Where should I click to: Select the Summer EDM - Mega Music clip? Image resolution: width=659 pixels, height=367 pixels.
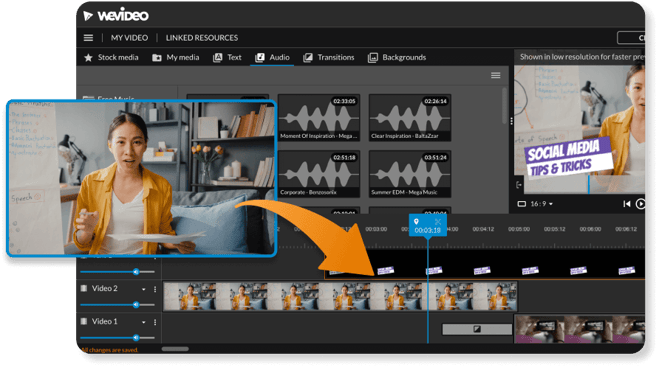[410, 174]
